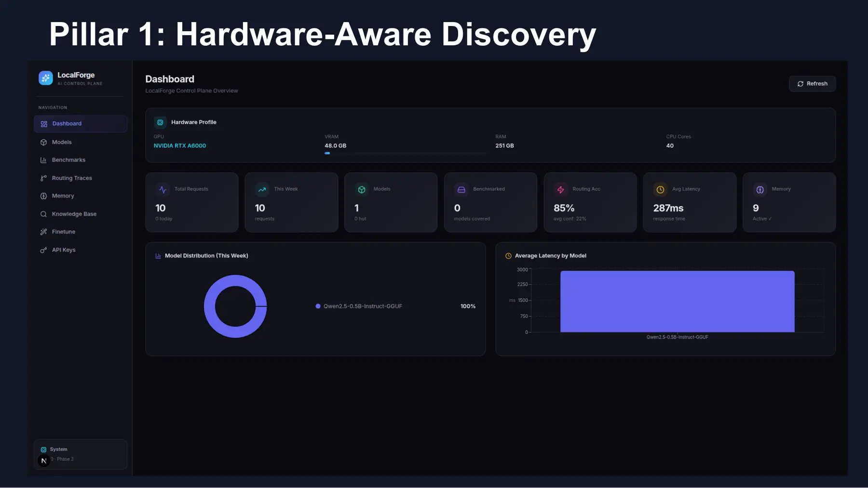
Task: Click the VRAM usage progress bar
Action: click(x=406, y=153)
